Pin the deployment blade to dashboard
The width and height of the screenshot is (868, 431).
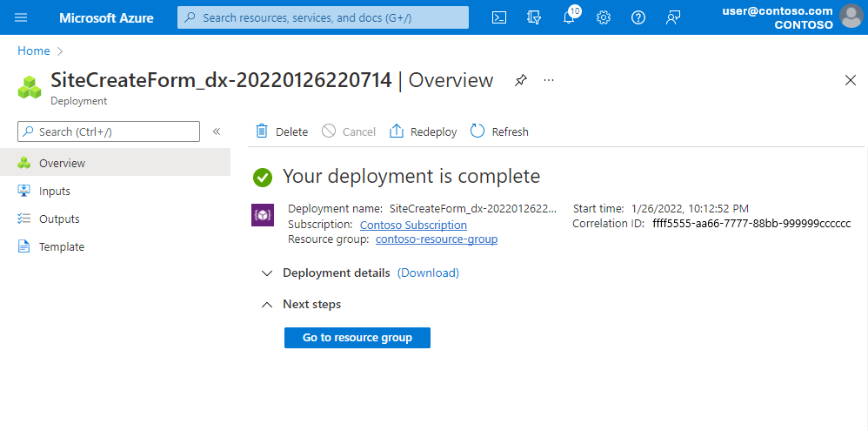tap(520, 80)
